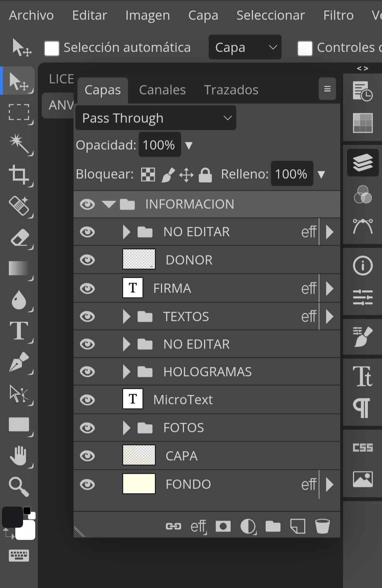Open the Filtro menu
This screenshot has width=382, height=588.
pos(338,15)
